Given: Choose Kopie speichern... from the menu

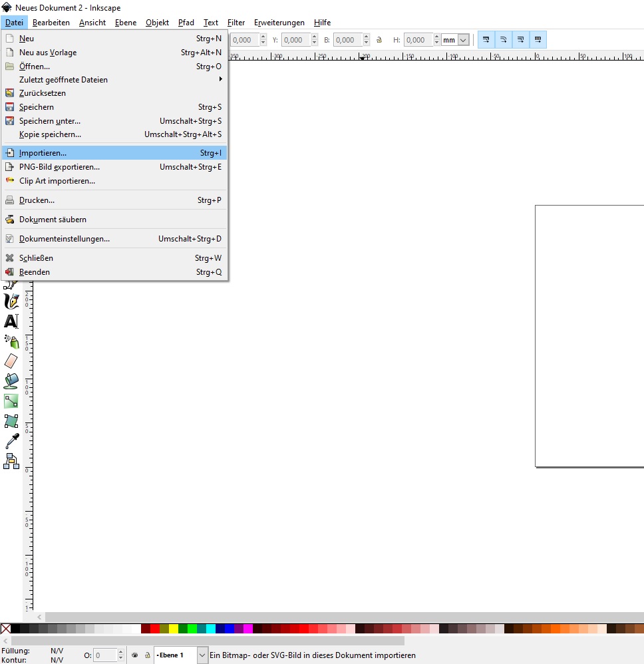Looking at the screenshot, I should [114, 134].
